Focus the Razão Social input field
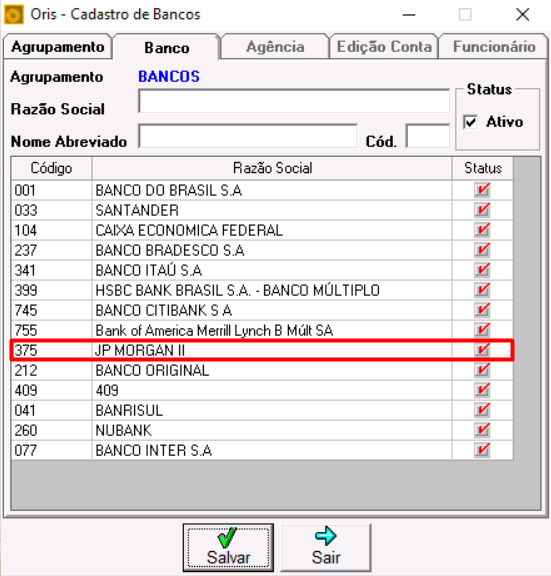551x576 pixels. 294,101
